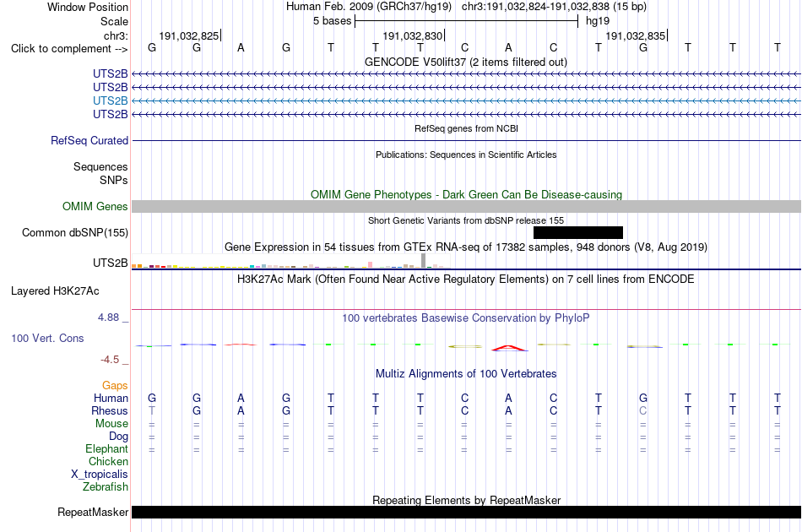Viewport: 802px width, 532px height.
Task: Click the Human Feb. 2009 (GRCh37/hg19) title
Action: (369, 7)
